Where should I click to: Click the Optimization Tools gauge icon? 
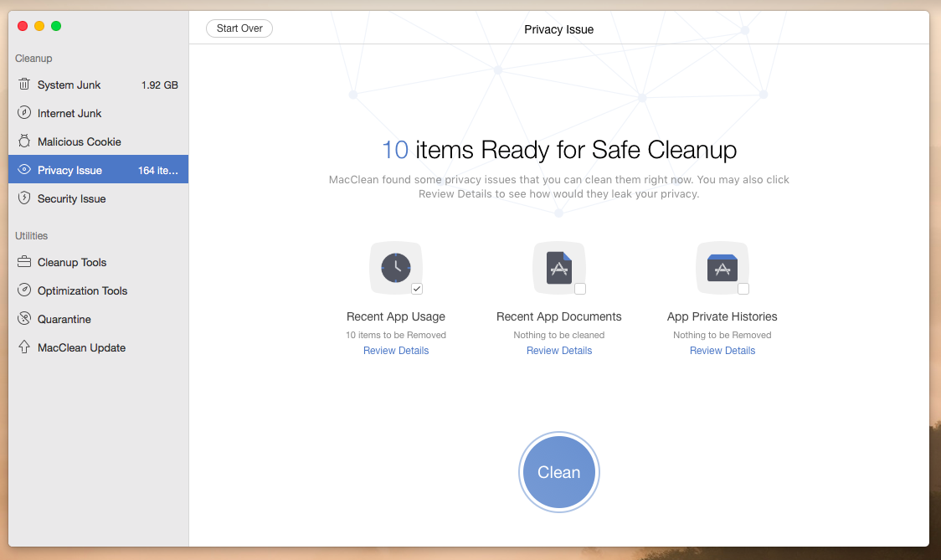pos(24,290)
